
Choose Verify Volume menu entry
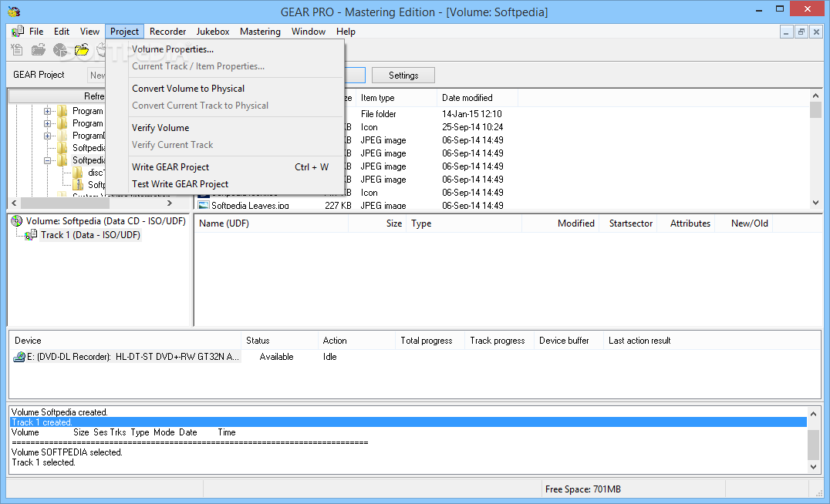[225, 127]
